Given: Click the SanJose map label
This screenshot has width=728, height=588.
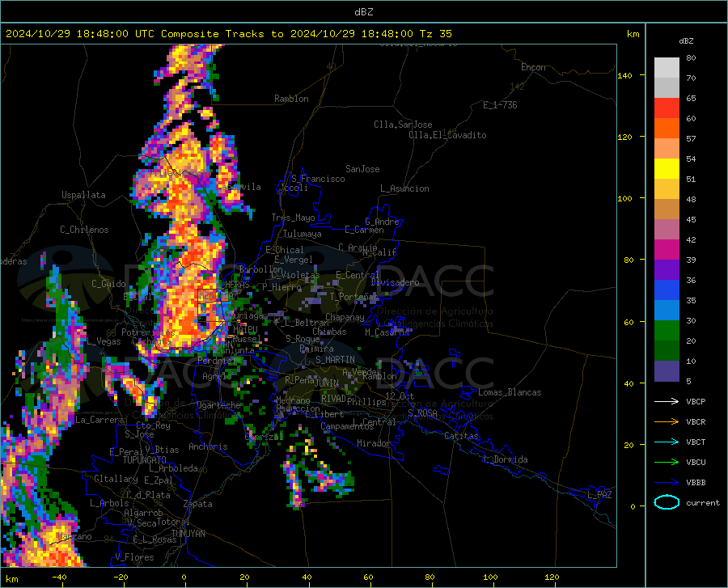Looking at the screenshot, I should pyautogui.click(x=362, y=169).
